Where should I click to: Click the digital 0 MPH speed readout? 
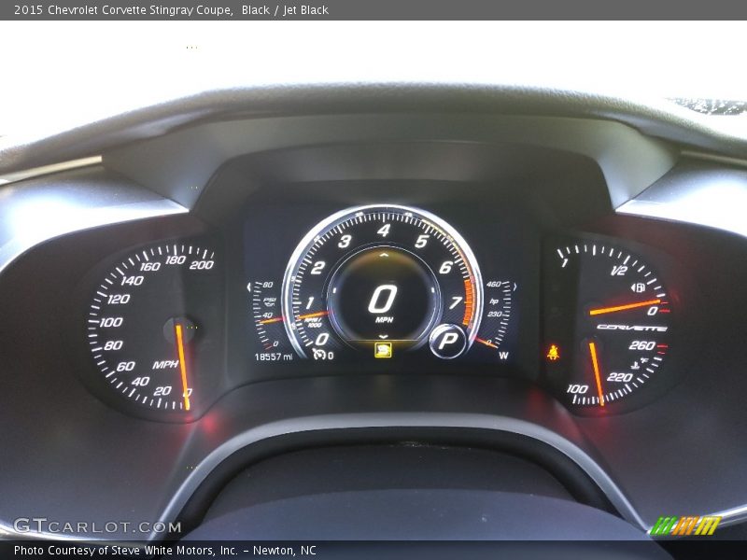[383, 300]
